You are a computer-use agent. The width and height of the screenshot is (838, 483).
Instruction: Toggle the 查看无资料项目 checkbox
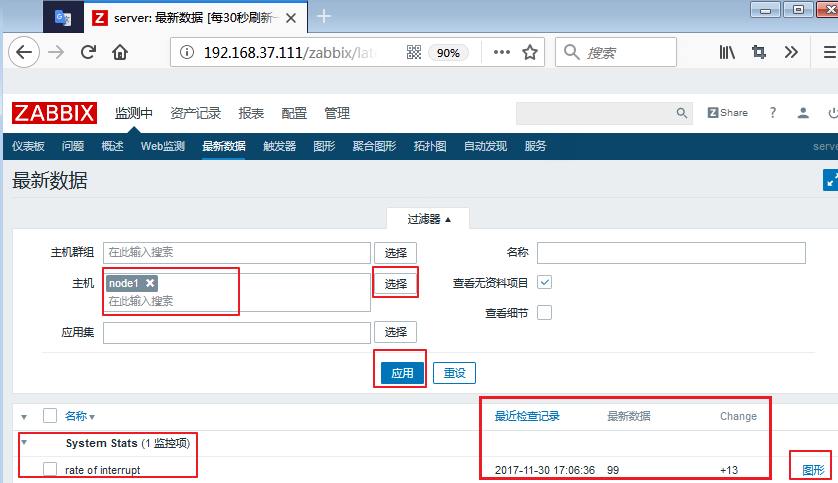[545, 283]
